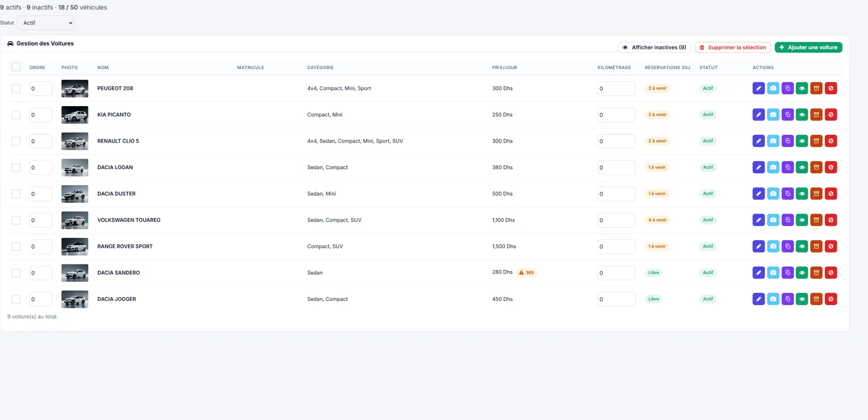Open the camera icon for DACIA LOGAN

pyautogui.click(x=773, y=167)
